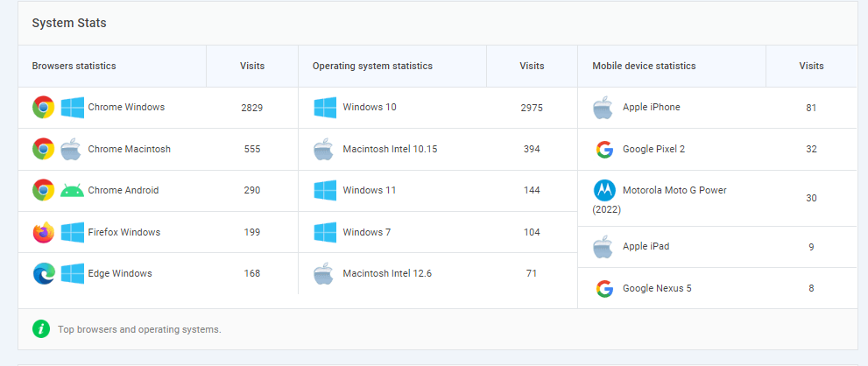Click the 81 visits value

pos(811,108)
